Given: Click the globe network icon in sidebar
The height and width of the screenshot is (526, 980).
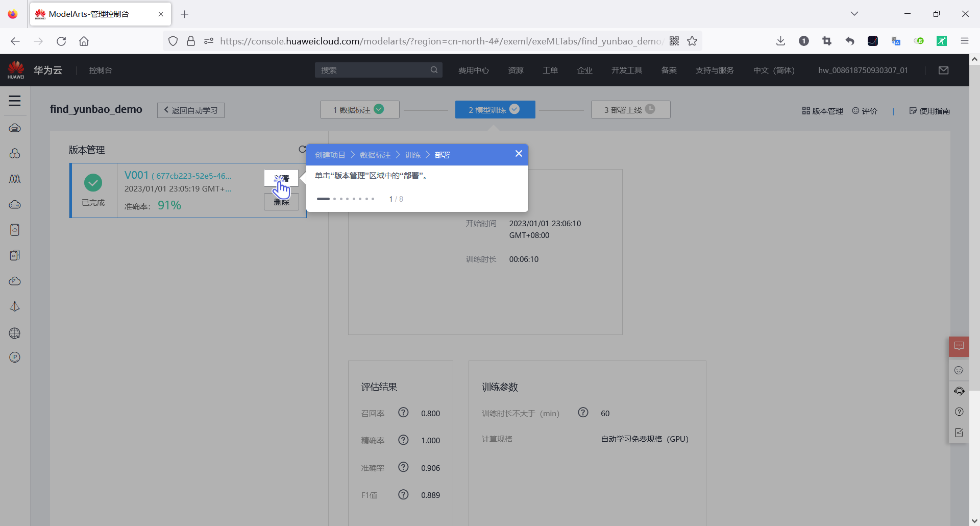Looking at the screenshot, I should (x=15, y=333).
